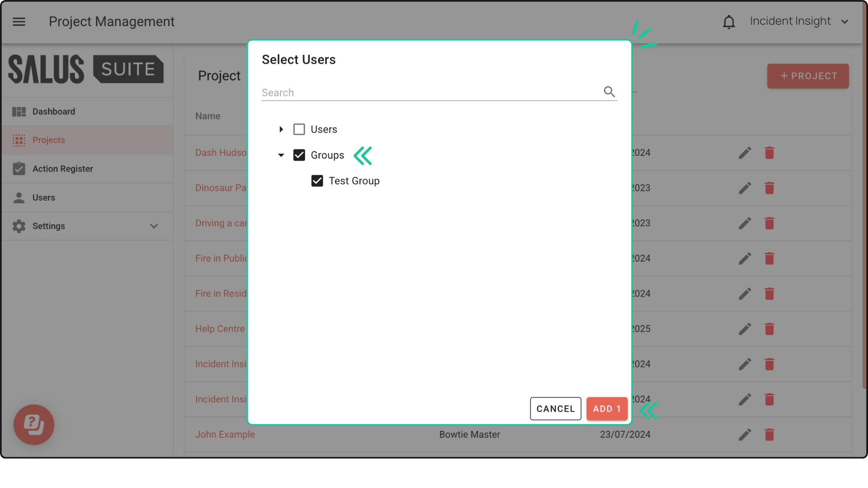Collapse the Groups tree node

point(281,155)
